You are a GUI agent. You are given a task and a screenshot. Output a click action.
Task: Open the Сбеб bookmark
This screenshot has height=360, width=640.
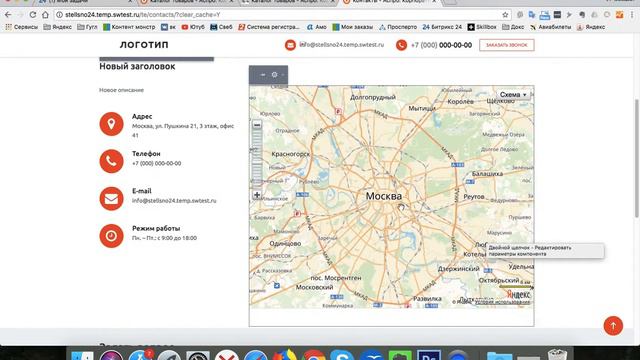pyautogui.click(x=221, y=27)
